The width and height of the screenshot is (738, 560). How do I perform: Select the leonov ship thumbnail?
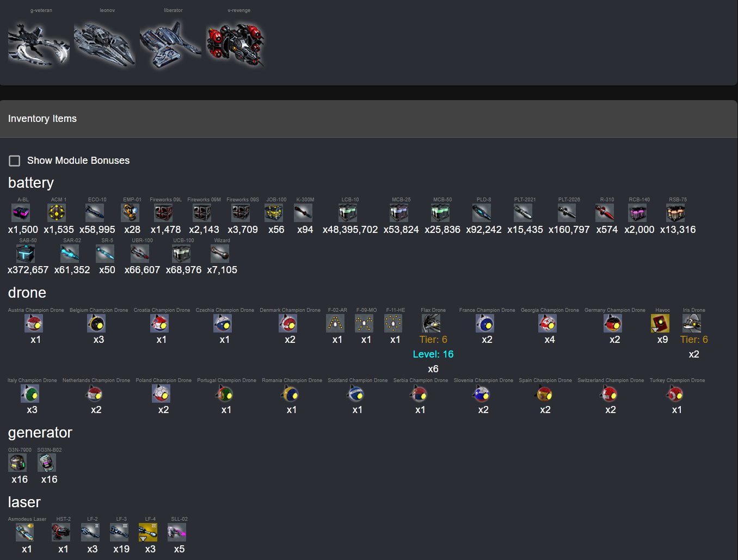coord(104,45)
